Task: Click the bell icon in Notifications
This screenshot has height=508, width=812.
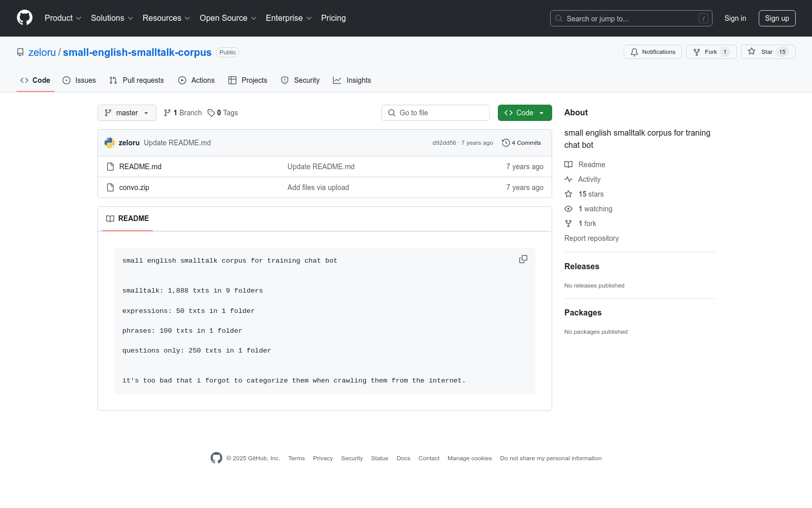Action: 634,52
